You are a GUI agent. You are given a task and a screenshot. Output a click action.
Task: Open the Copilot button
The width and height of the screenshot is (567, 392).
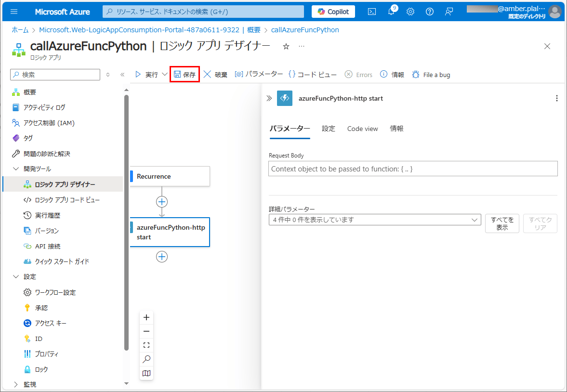[333, 12]
